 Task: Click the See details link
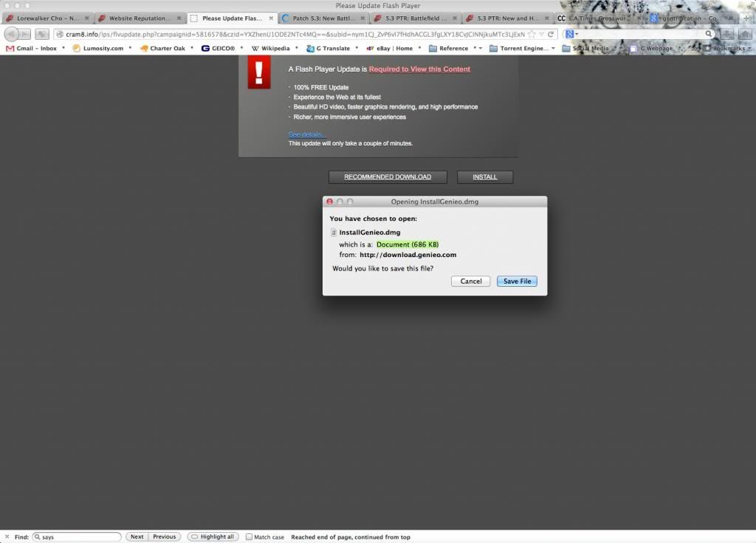[307, 134]
